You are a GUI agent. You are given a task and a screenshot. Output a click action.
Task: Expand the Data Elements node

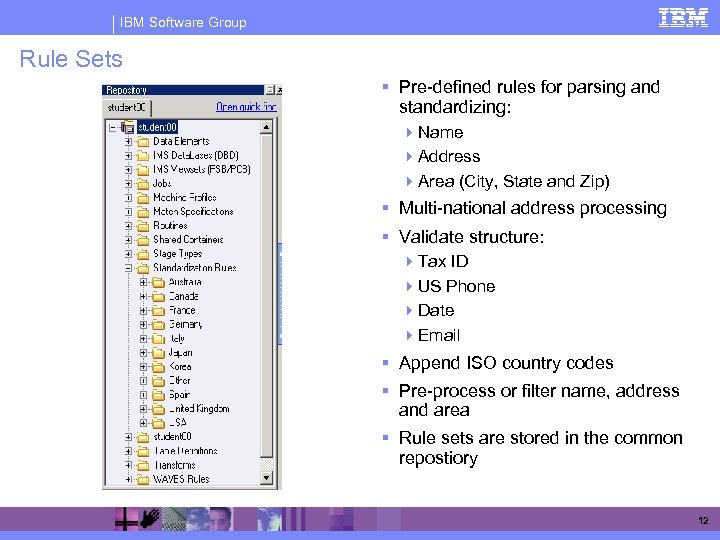[x=129, y=141]
